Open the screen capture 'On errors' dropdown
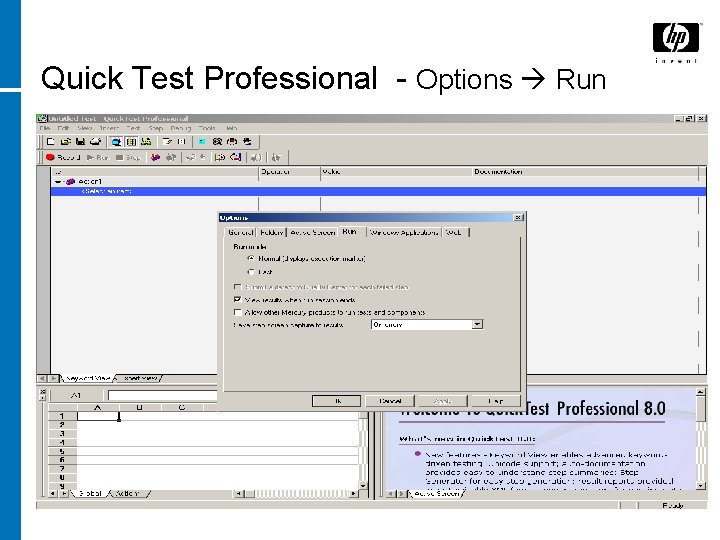The width and height of the screenshot is (720, 540). [478, 325]
